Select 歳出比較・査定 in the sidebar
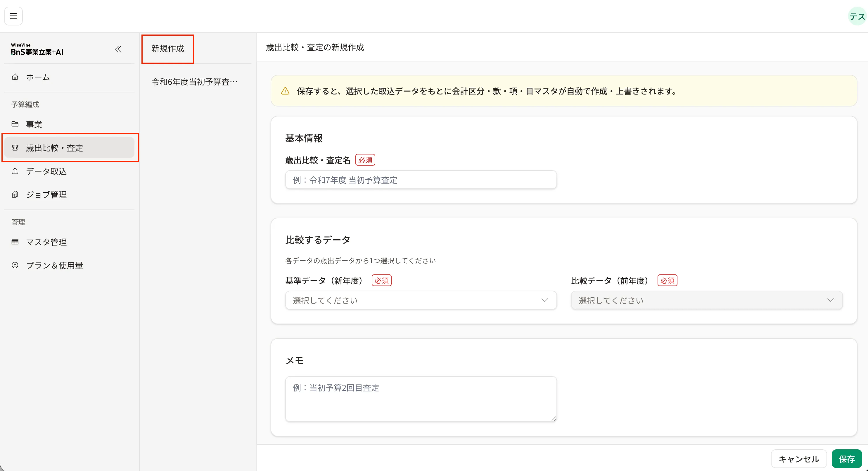The height and width of the screenshot is (471, 868). [x=69, y=148]
